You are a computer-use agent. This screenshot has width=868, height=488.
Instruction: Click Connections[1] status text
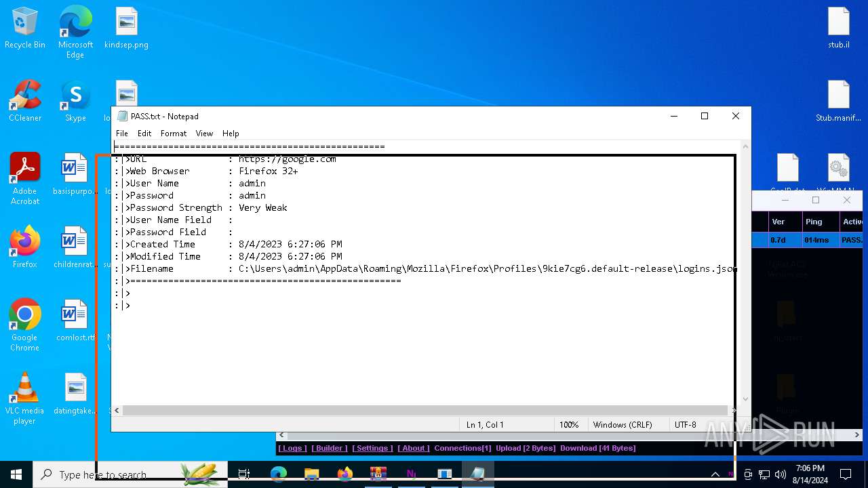click(x=462, y=448)
